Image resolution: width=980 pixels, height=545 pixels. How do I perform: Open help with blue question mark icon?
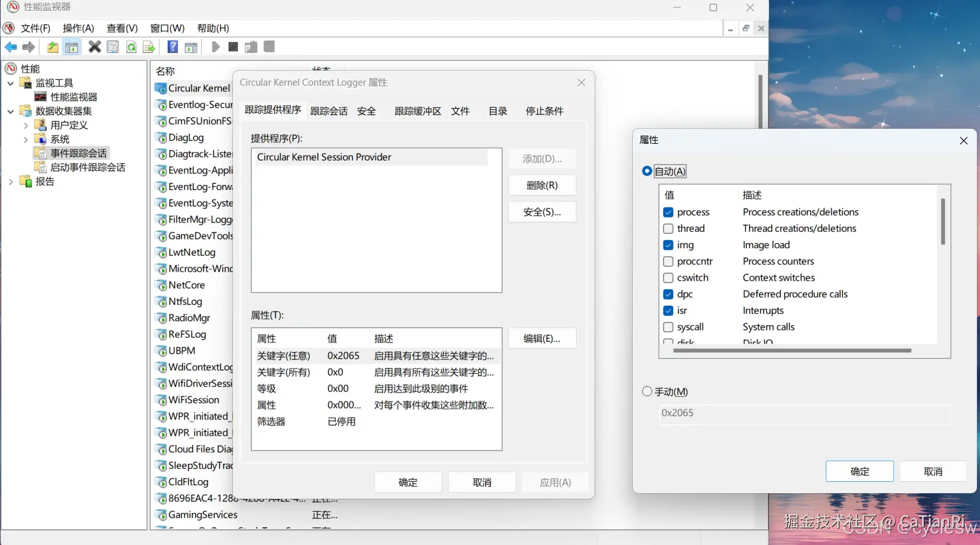pos(173,47)
